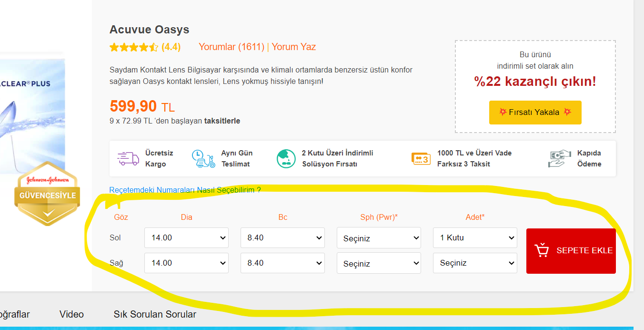
Task: Click the Sph (Pwr)* column header
Action: tap(379, 217)
